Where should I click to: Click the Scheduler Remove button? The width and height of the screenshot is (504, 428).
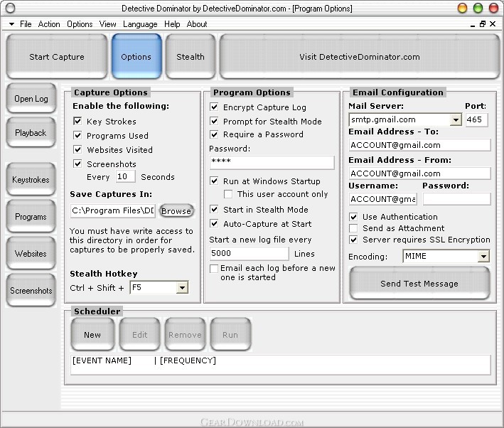(x=185, y=335)
